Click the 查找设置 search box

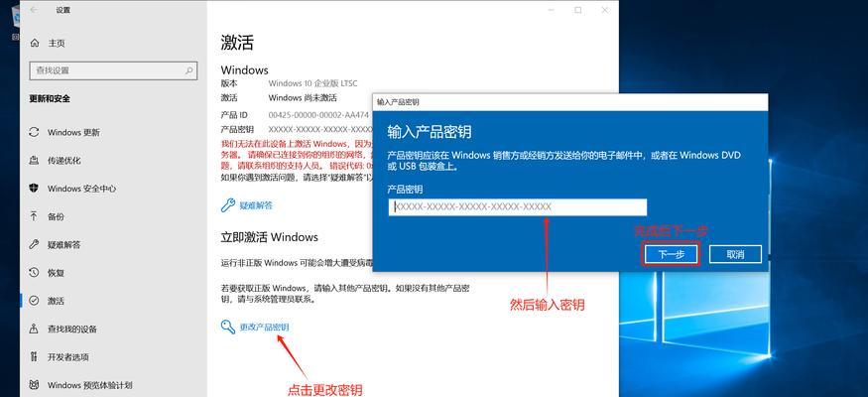(x=113, y=70)
